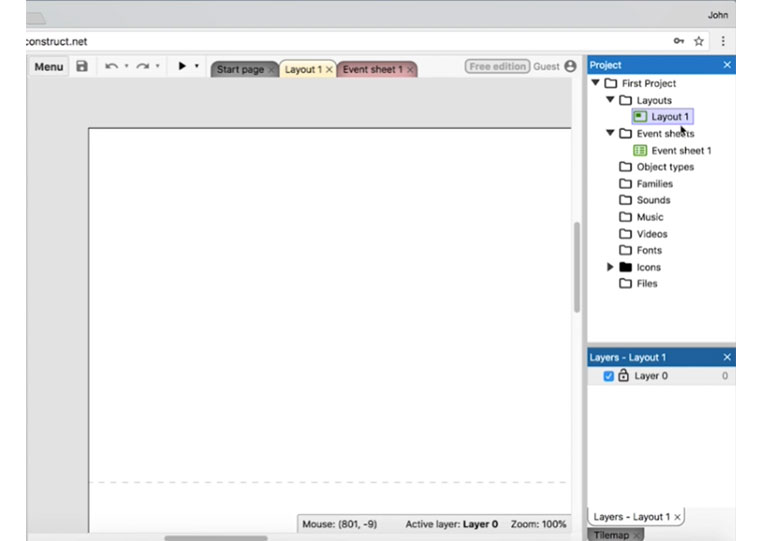Bookmark page with the star icon
The height and width of the screenshot is (541, 763).
tap(699, 41)
